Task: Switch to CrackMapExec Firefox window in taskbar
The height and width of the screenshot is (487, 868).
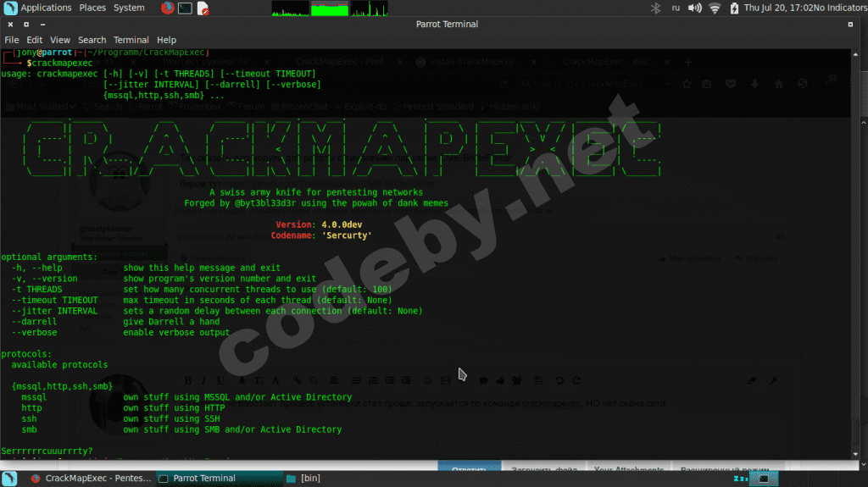Action: pos(91,479)
